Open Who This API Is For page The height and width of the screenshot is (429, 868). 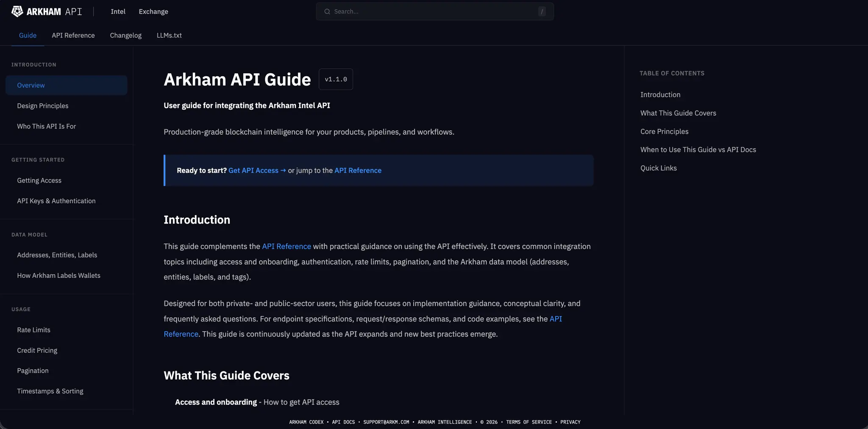click(47, 126)
